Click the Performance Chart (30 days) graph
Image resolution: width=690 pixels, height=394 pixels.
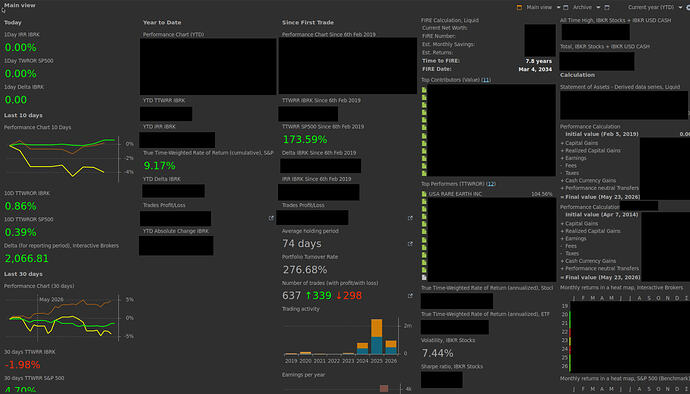point(70,318)
